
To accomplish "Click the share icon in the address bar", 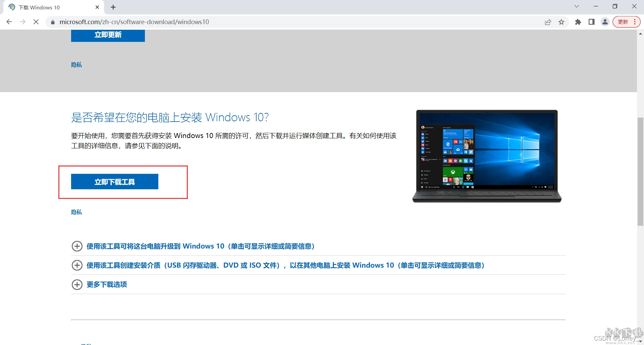I will point(548,22).
